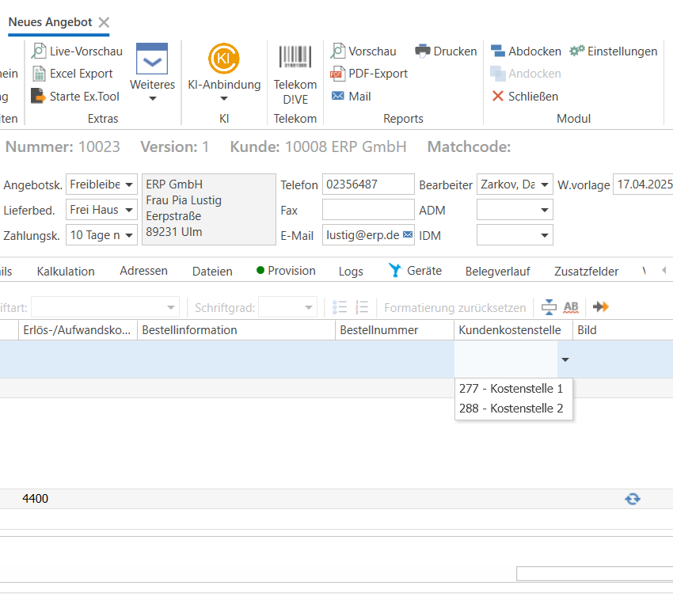Open the Belegverlauf tab

coord(497,272)
